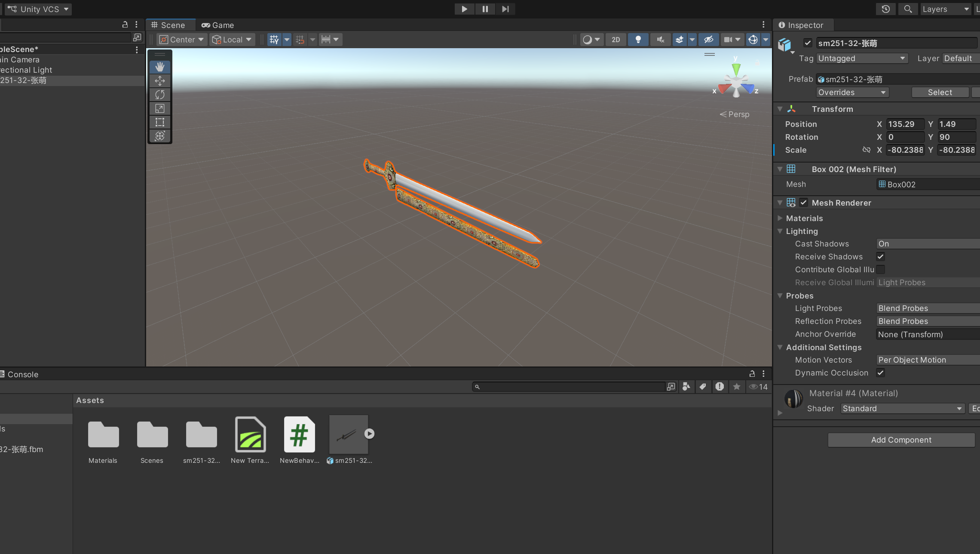The height and width of the screenshot is (554, 980).
Task: Select the Transform tool
Action: point(160,136)
